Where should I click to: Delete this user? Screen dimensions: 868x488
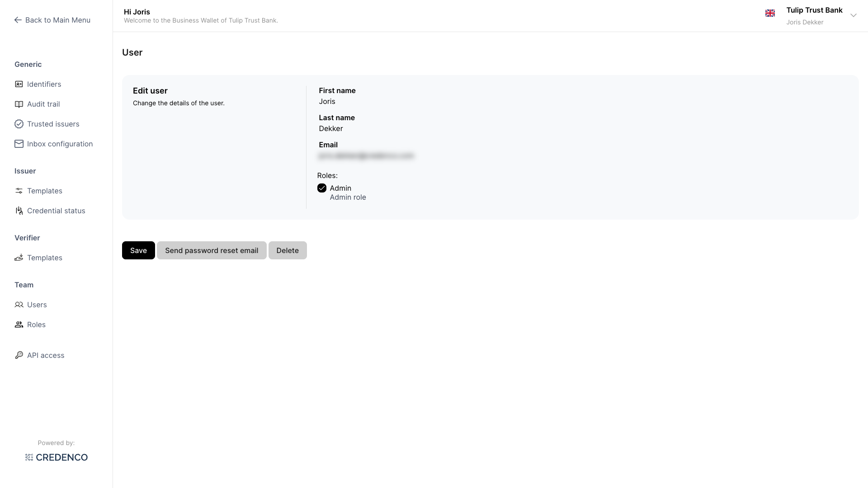click(288, 250)
